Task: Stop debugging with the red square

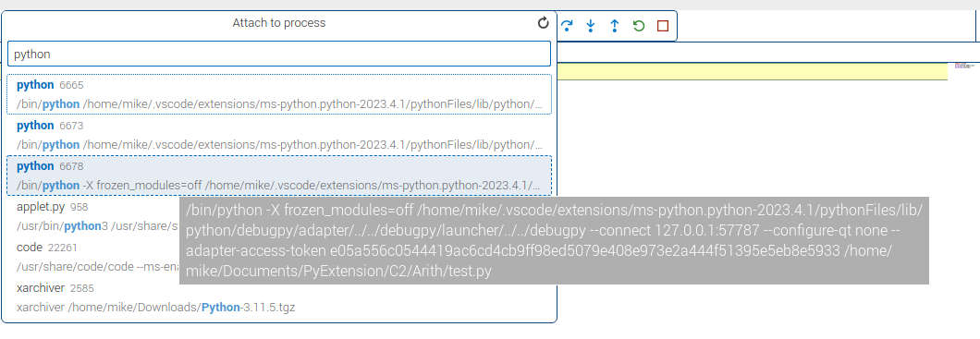Action: (663, 26)
